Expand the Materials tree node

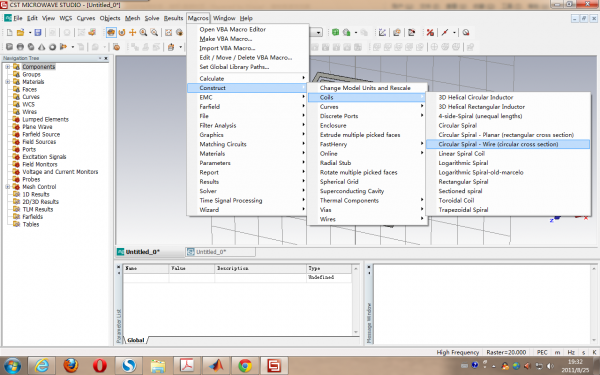point(8,82)
